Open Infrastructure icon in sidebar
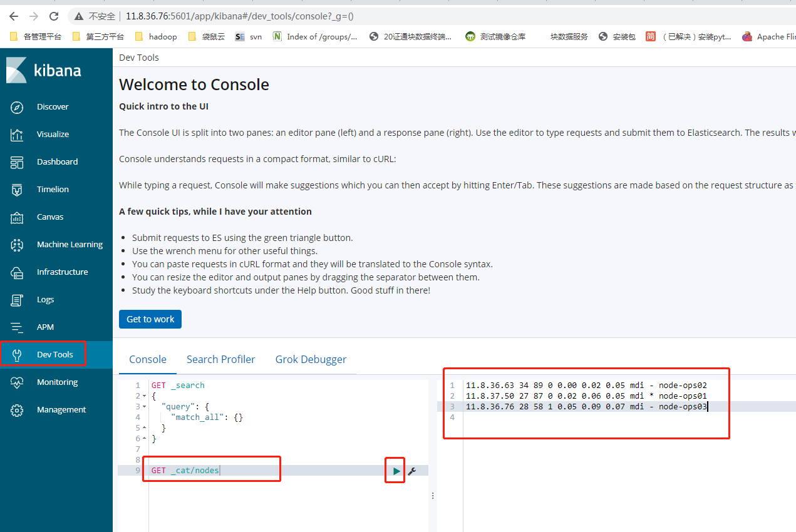This screenshot has width=796, height=532. pos(17,272)
